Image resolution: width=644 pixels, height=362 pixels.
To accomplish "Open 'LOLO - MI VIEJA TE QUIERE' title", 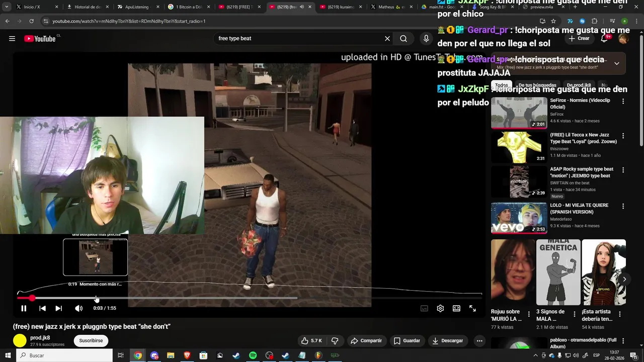I will click(579, 209).
